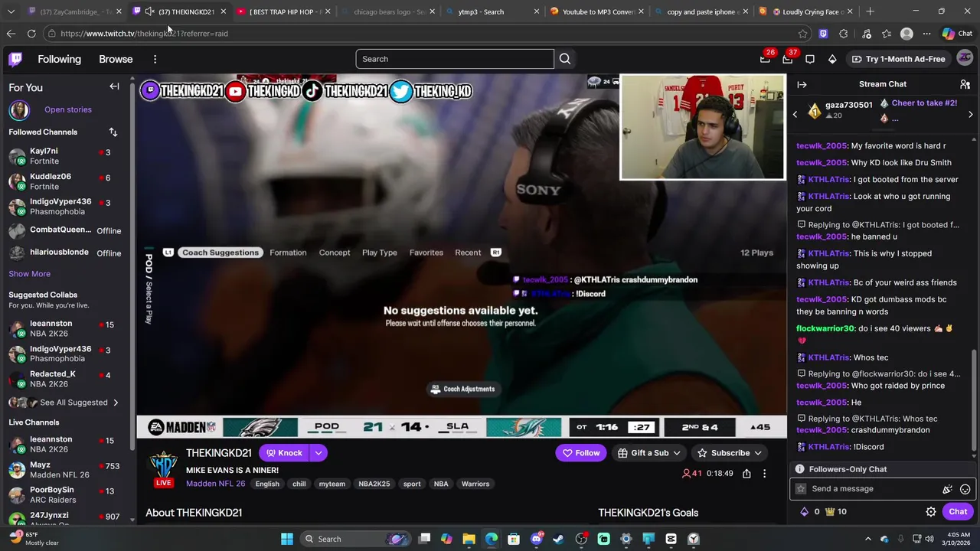The width and height of the screenshot is (980, 551).
Task: Open Steam from the taskbar
Action: coord(558,539)
